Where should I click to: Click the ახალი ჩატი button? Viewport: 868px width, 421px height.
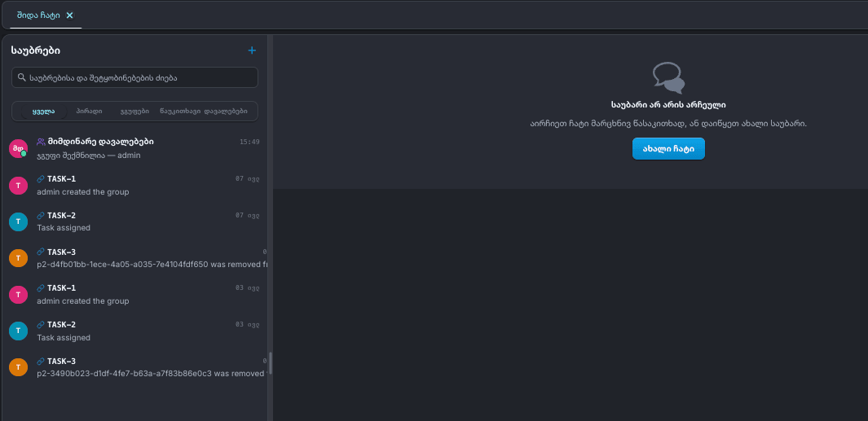[668, 149]
